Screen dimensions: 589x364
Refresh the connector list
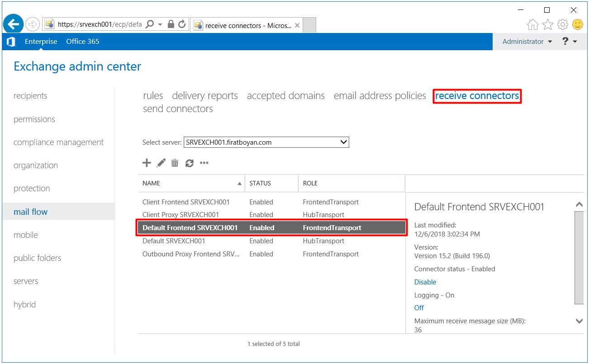[x=190, y=163]
